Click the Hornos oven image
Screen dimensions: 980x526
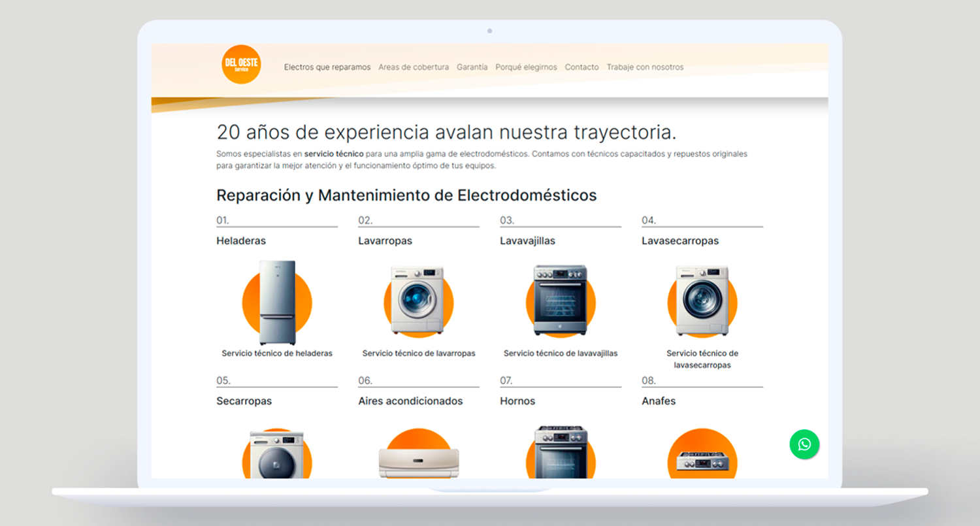point(560,453)
